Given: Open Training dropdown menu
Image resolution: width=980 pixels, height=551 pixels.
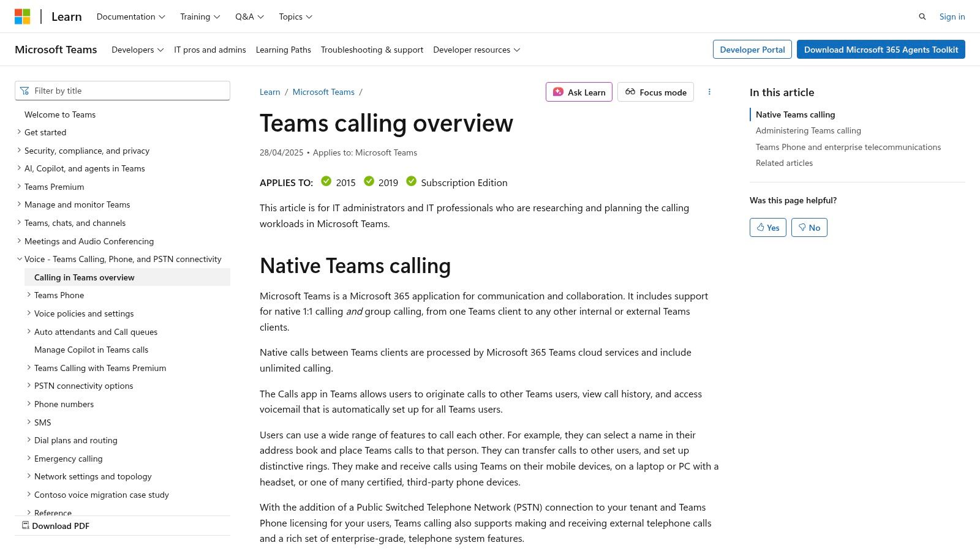Looking at the screenshot, I should click(200, 17).
